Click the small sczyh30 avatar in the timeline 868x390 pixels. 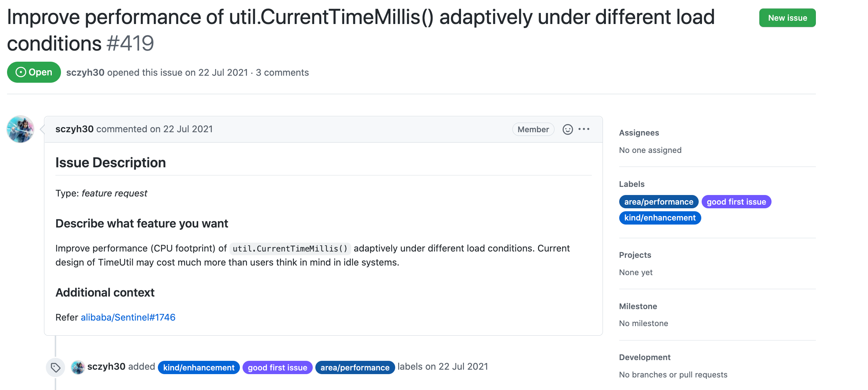coord(78,367)
